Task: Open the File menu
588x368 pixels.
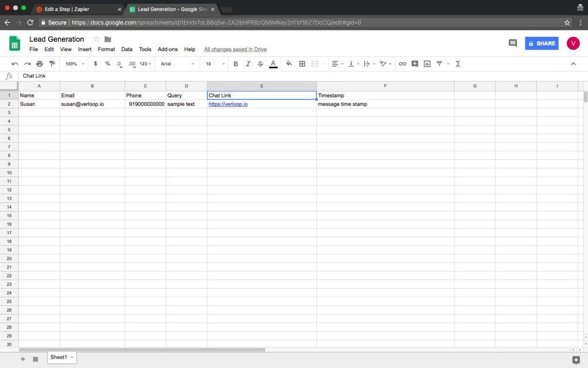Action: pos(34,49)
